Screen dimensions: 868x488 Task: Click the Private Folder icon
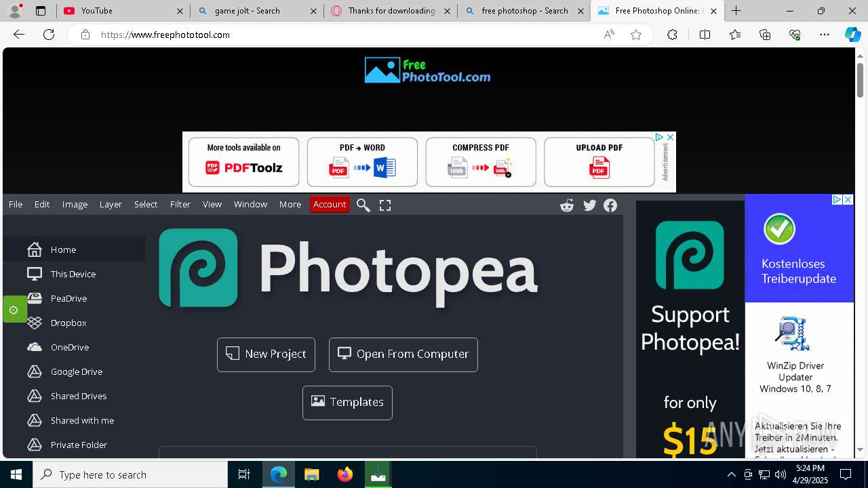pos(35,445)
